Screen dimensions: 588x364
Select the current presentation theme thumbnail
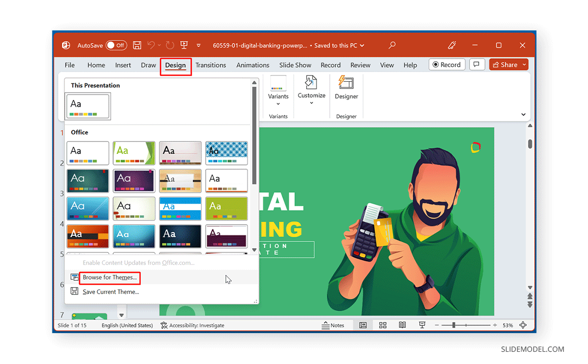click(88, 106)
